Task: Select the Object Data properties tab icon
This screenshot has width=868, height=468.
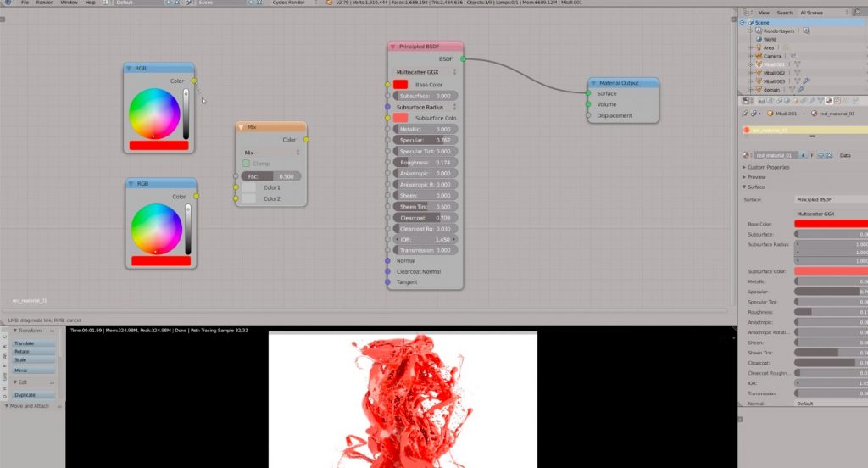Action: tap(821, 101)
